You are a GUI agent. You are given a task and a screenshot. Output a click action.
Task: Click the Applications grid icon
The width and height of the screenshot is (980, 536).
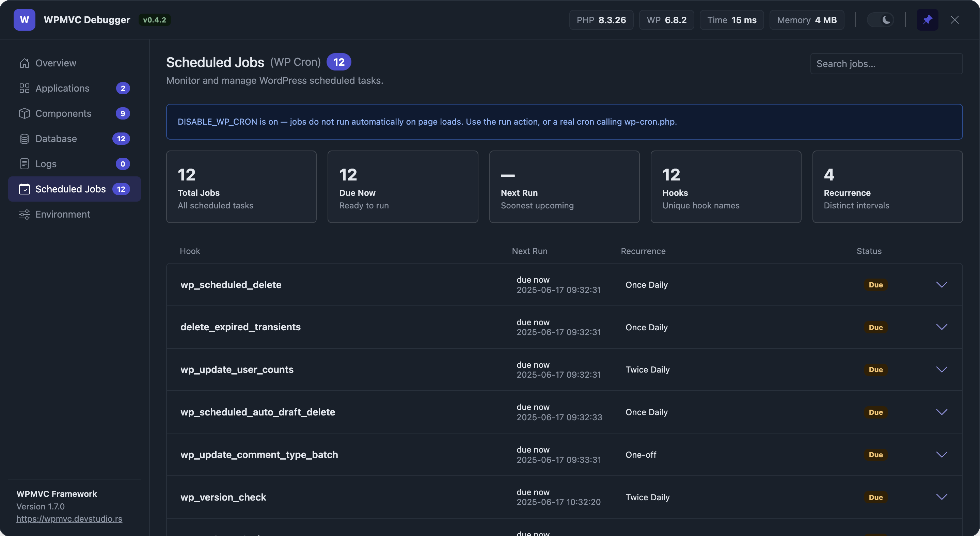(25, 88)
